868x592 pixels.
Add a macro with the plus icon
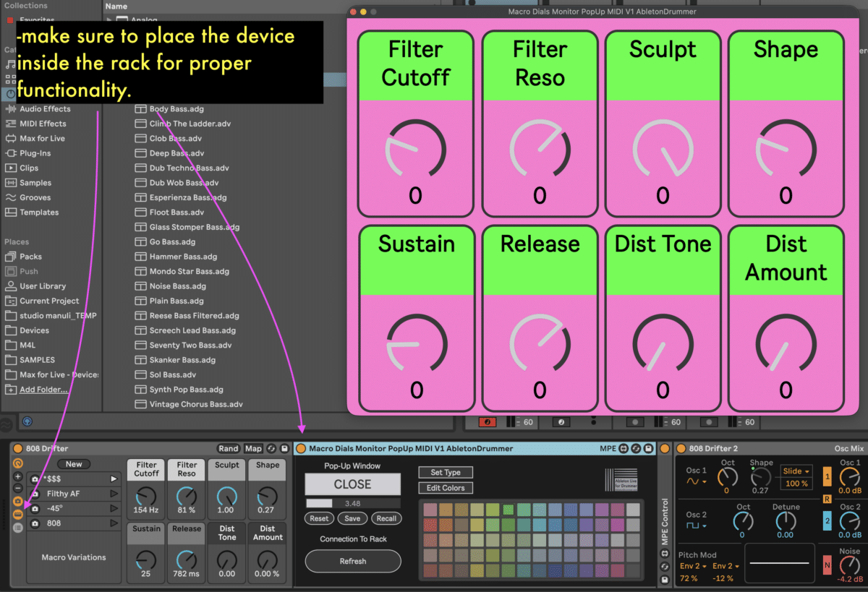(x=18, y=477)
